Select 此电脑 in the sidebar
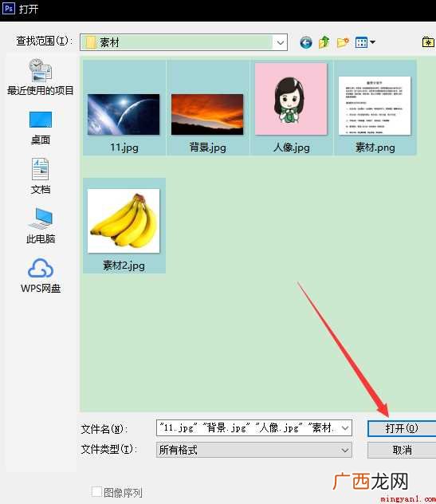This screenshot has height=504, width=436. click(41, 226)
